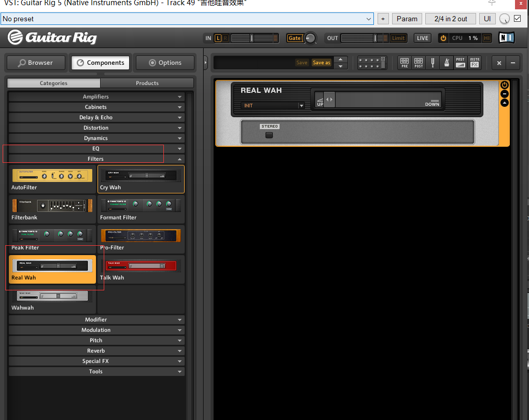This screenshot has height=420, width=529.
Task: Expand the Amplifiers category
Action: pyautogui.click(x=96, y=97)
